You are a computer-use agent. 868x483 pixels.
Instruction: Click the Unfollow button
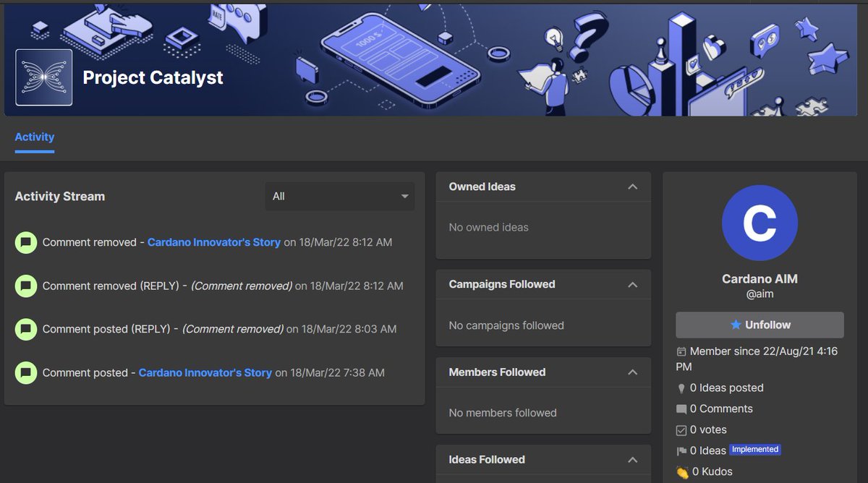[759, 325]
